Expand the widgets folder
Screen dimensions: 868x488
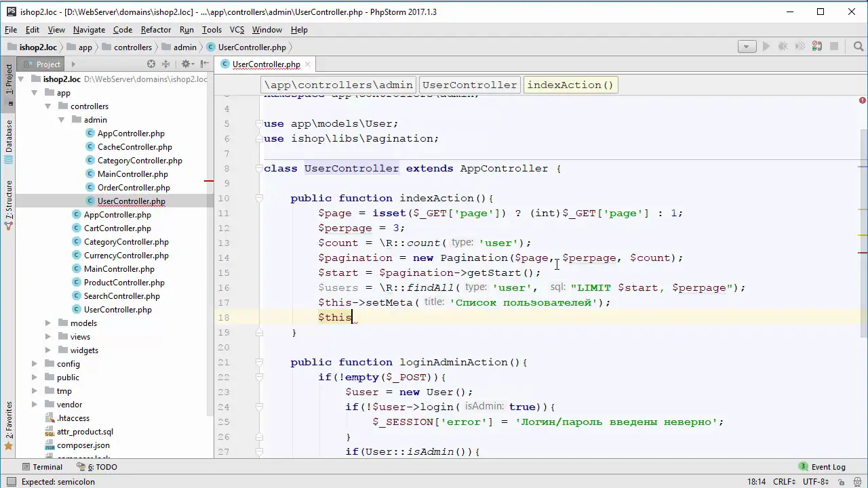(x=48, y=350)
